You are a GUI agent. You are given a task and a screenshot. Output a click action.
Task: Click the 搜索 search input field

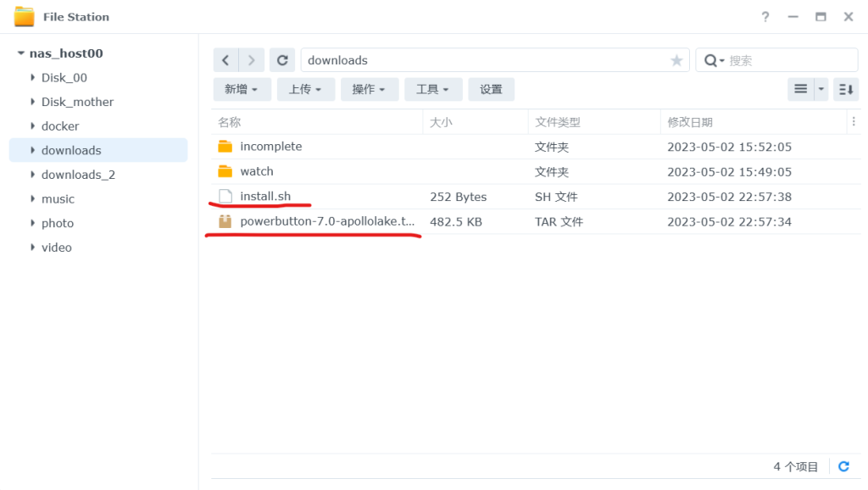pos(788,60)
